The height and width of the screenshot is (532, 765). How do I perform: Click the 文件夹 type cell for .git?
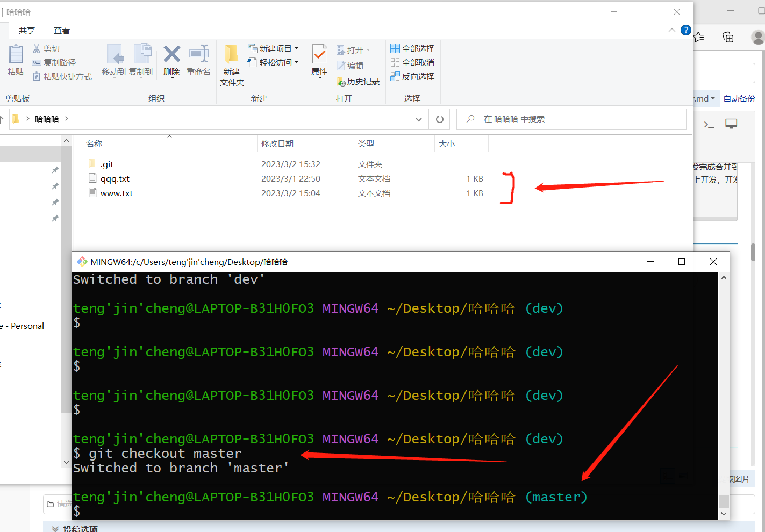coord(370,164)
